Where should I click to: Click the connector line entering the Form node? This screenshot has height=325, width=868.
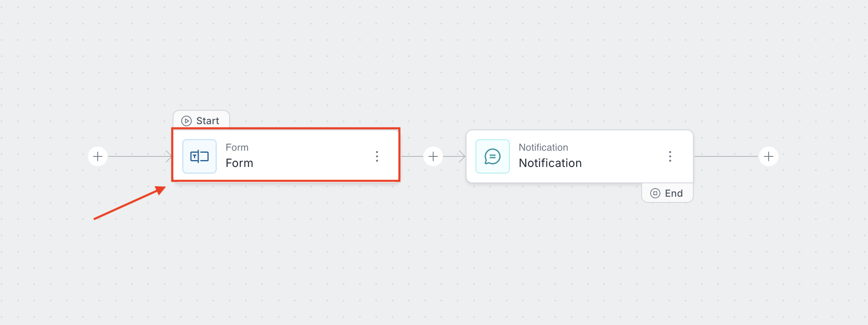click(138, 156)
